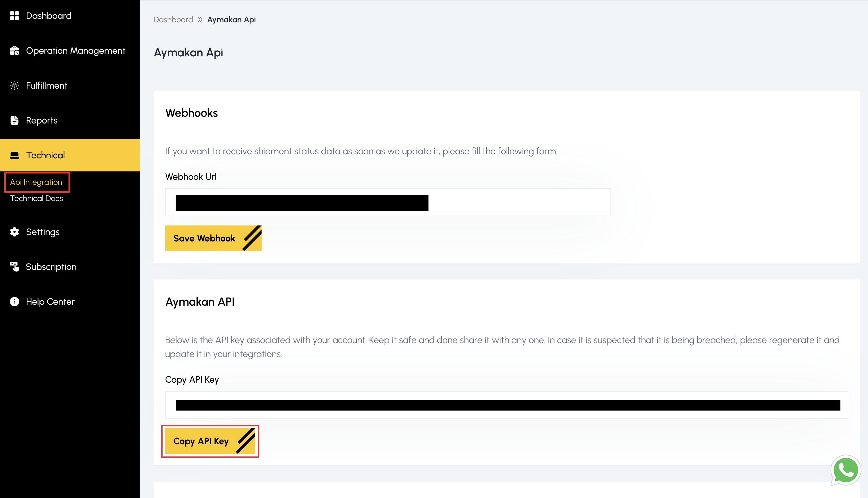Go to the Fulfillment section
This screenshot has width=868, height=498.
[46, 85]
